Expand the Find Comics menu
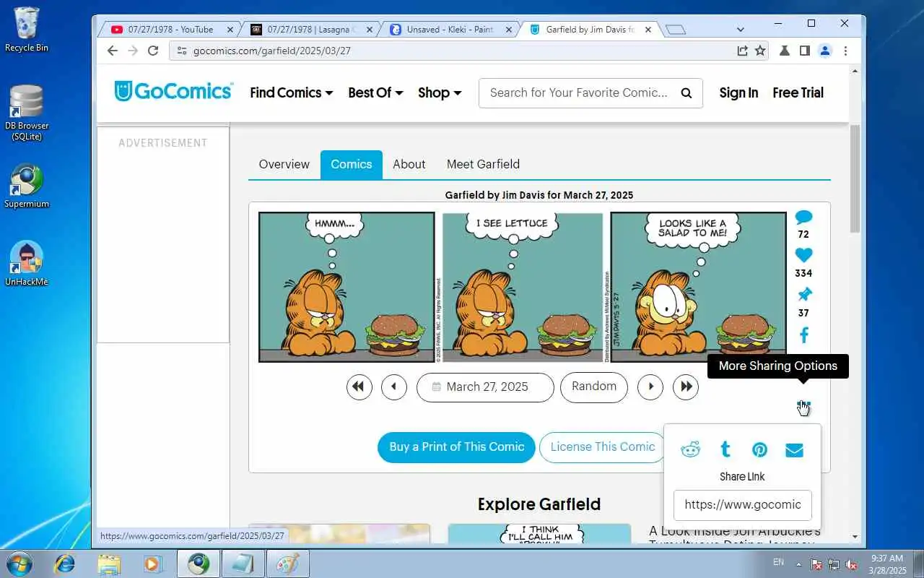The width and height of the screenshot is (924, 578). pos(292,92)
